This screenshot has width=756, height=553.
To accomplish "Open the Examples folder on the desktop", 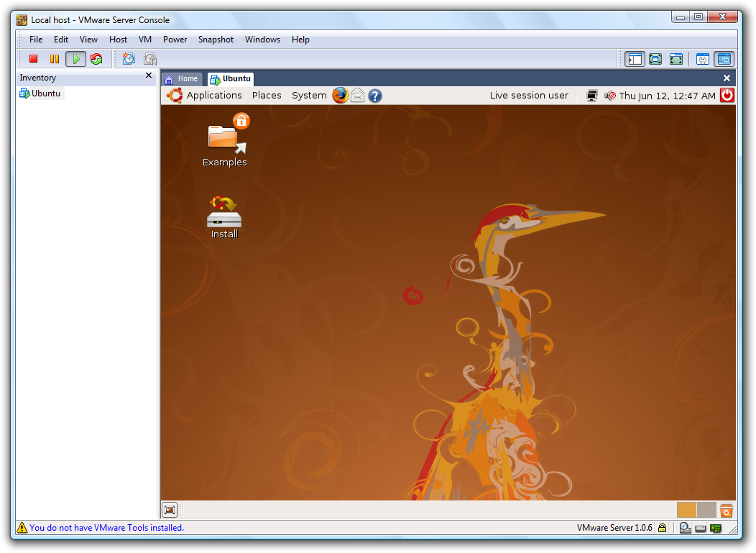I will click(225, 140).
